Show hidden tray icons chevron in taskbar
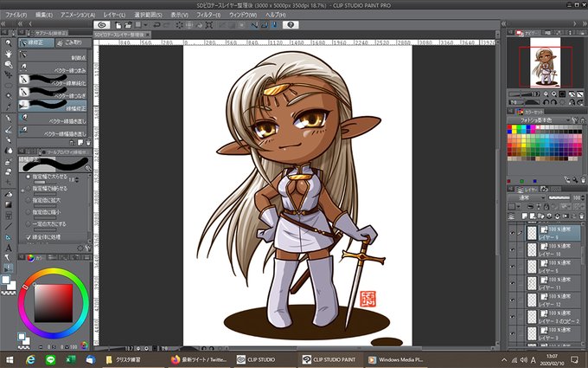Image resolution: width=588 pixels, height=368 pixels. [504, 359]
